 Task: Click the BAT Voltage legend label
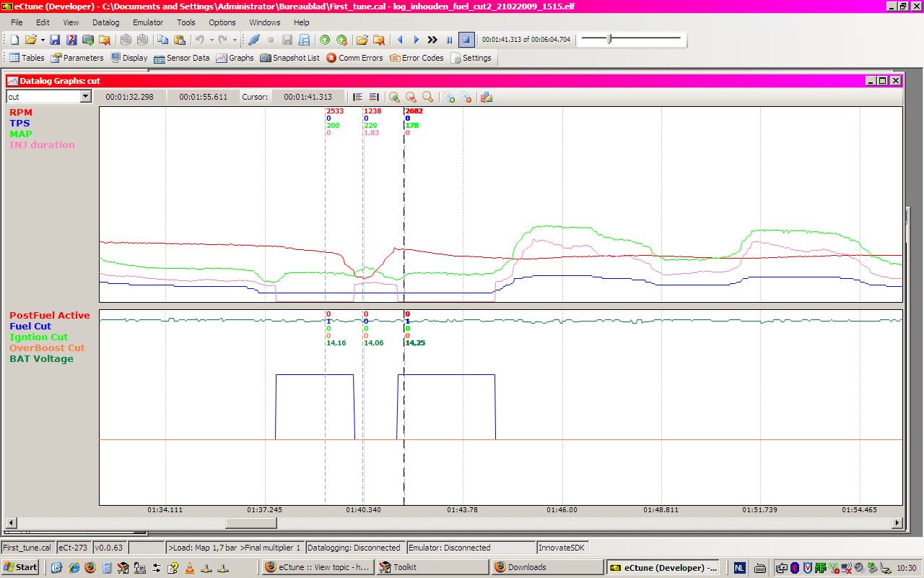(x=41, y=358)
